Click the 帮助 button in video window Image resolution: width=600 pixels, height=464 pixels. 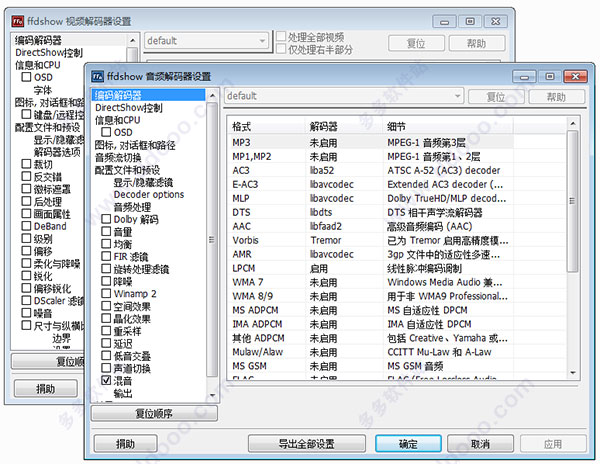tap(476, 43)
